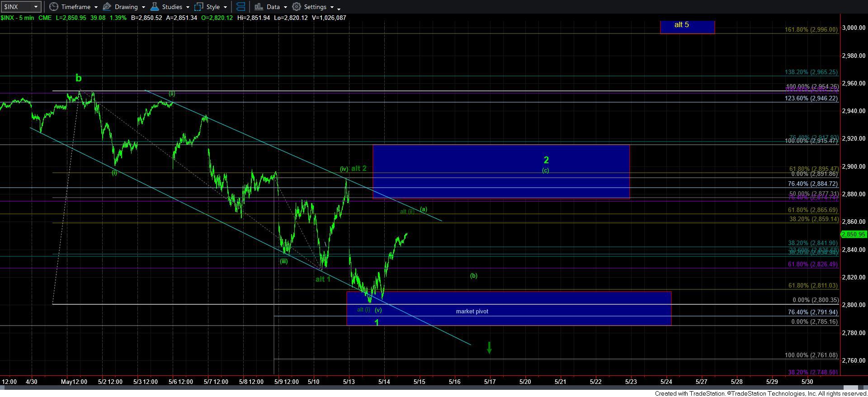This screenshot has width=868, height=397.
Task: Select the green down arrow drawing on chart
Action: click(x=489, y=347)
